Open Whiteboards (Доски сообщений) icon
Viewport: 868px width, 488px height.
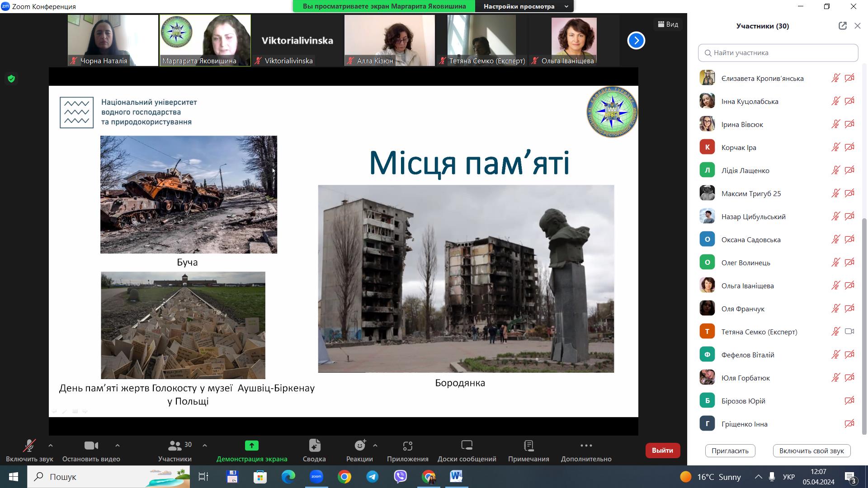[x=467, y=446]
